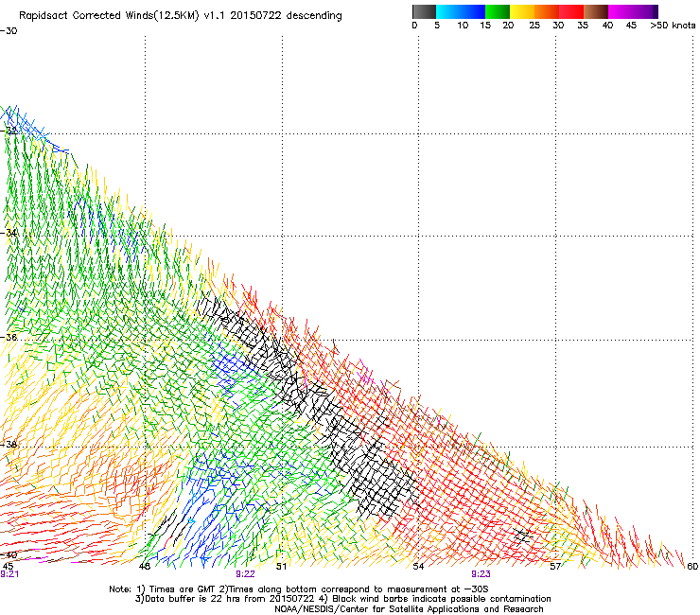The image size is (700, 615).
Task: Pick the green 15-20 knots legend swatch
Action: [x=498, y=11]
